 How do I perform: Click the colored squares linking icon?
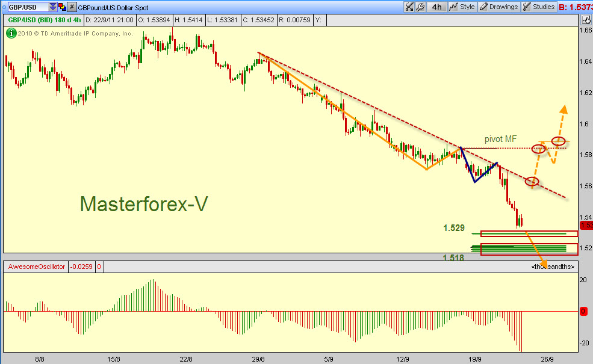63,7
